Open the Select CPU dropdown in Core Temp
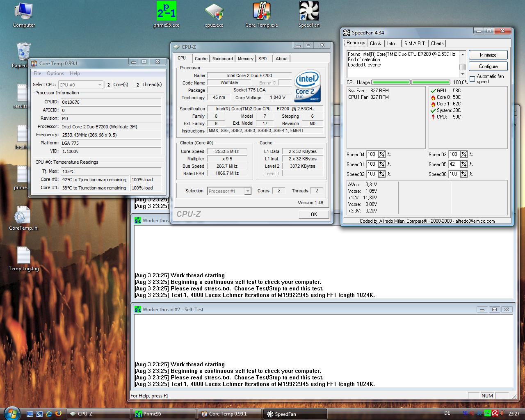The image size is (525, 420). (80, 84)
